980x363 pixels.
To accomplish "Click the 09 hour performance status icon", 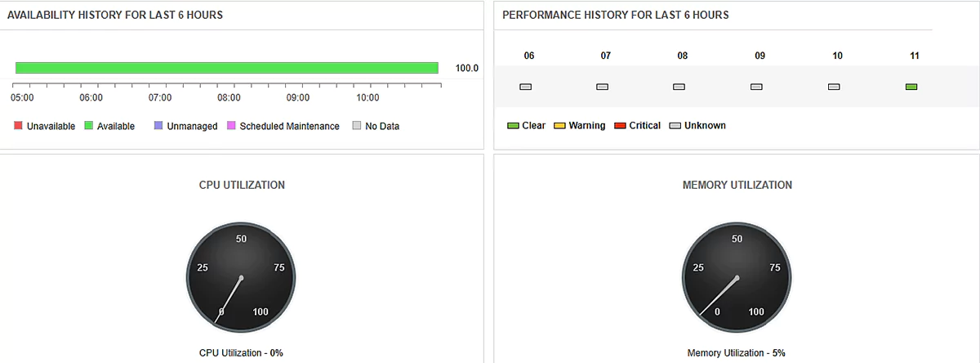I will click(x=756, y=87).
